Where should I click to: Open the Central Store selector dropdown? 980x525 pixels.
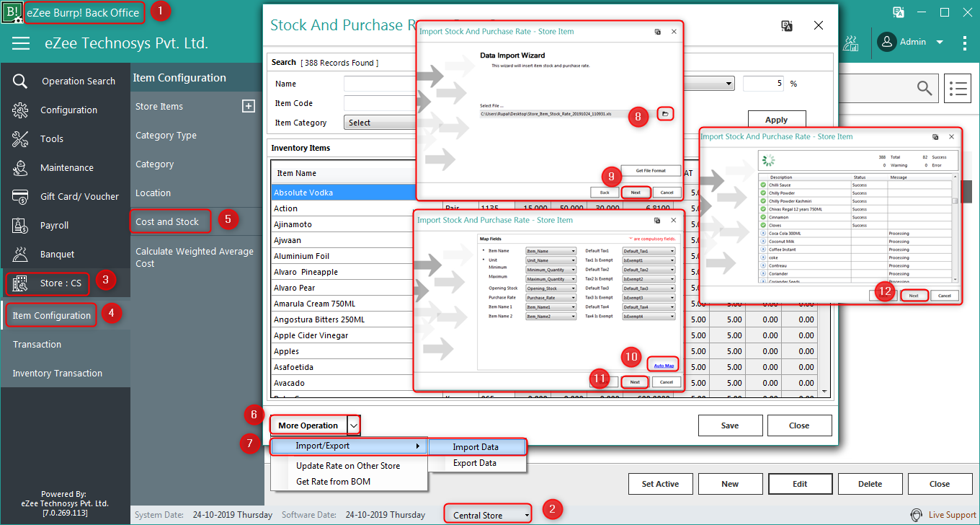489,515
